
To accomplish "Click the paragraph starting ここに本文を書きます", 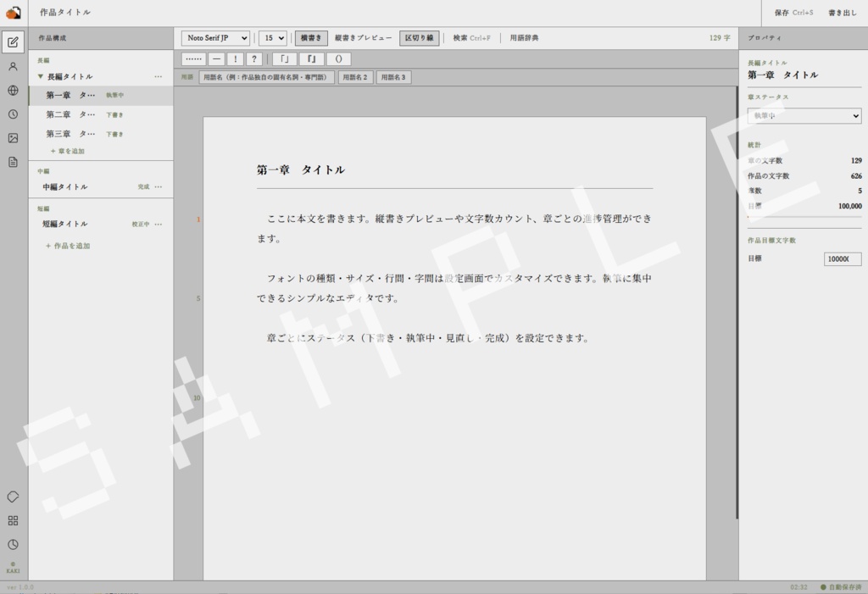I will tap(454, 229).
